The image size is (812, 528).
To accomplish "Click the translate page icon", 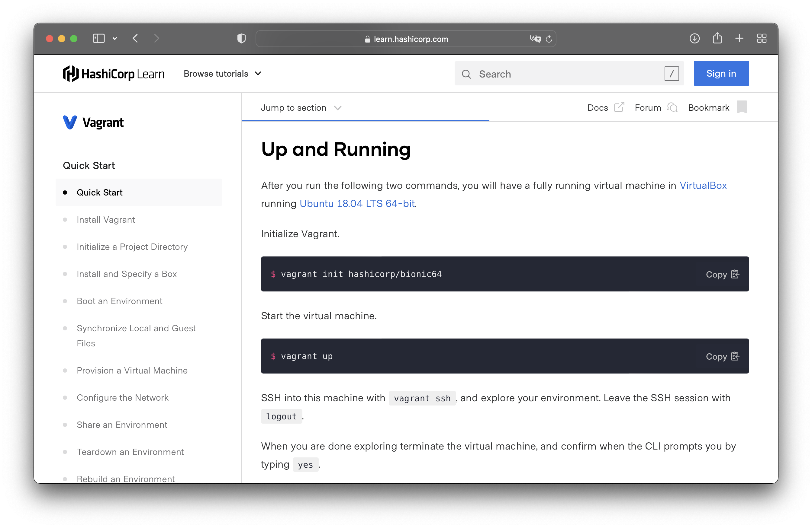I will [x=535, y=39].
